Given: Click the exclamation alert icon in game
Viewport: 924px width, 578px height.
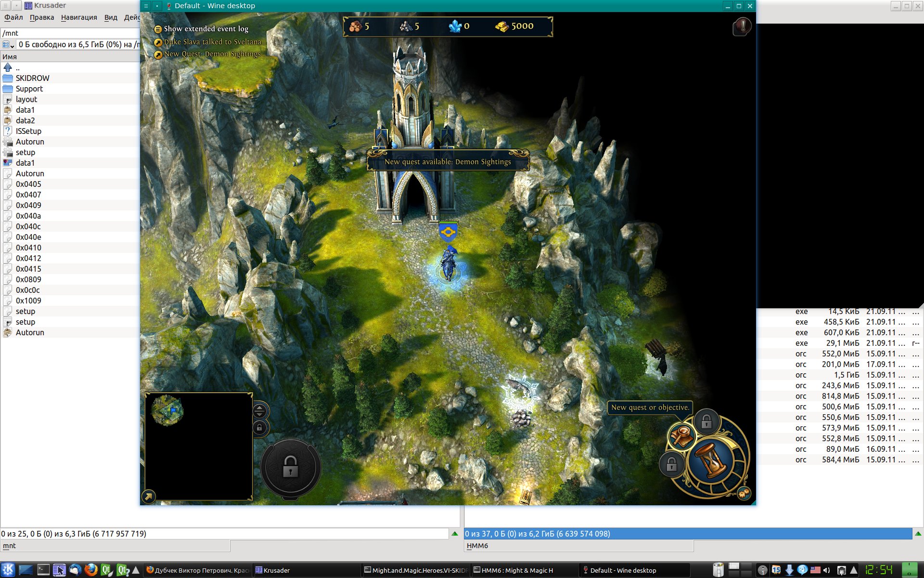Looking at the screenshot, I should (742, 26).
